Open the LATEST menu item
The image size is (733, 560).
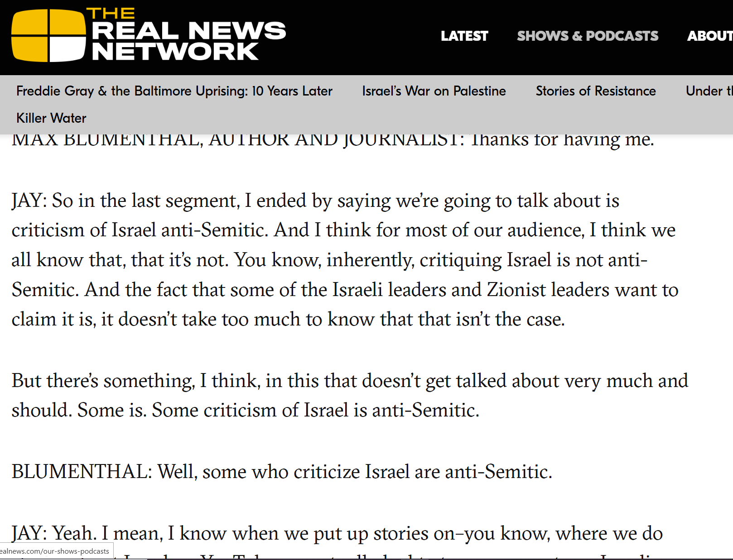tap(464, 36)
